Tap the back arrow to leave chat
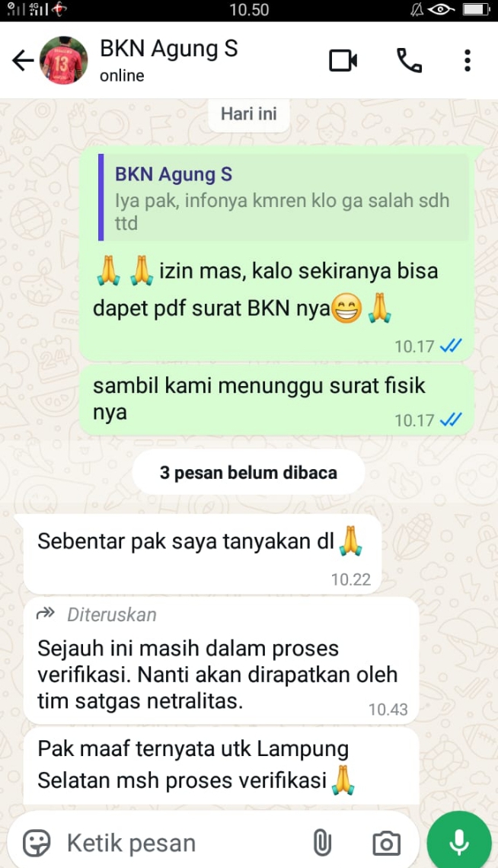Image resolution: width=498 pixels, height=868 pixels. pos(23,60)
